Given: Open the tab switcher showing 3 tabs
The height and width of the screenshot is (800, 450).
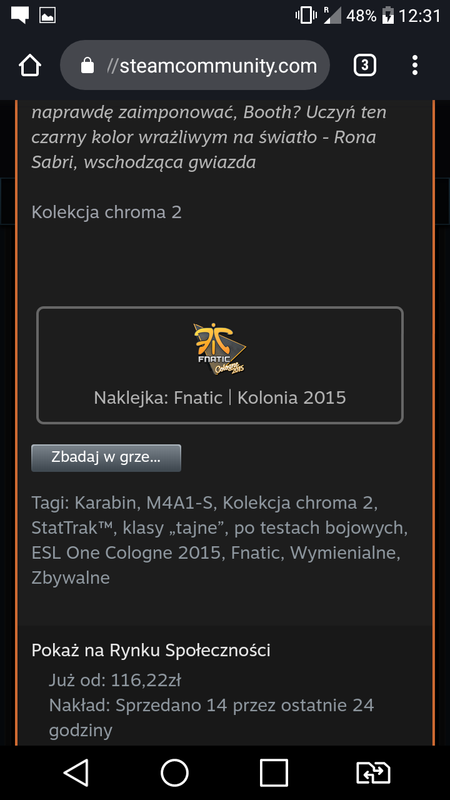Looking at the screenshot, I should coord(364,65).
